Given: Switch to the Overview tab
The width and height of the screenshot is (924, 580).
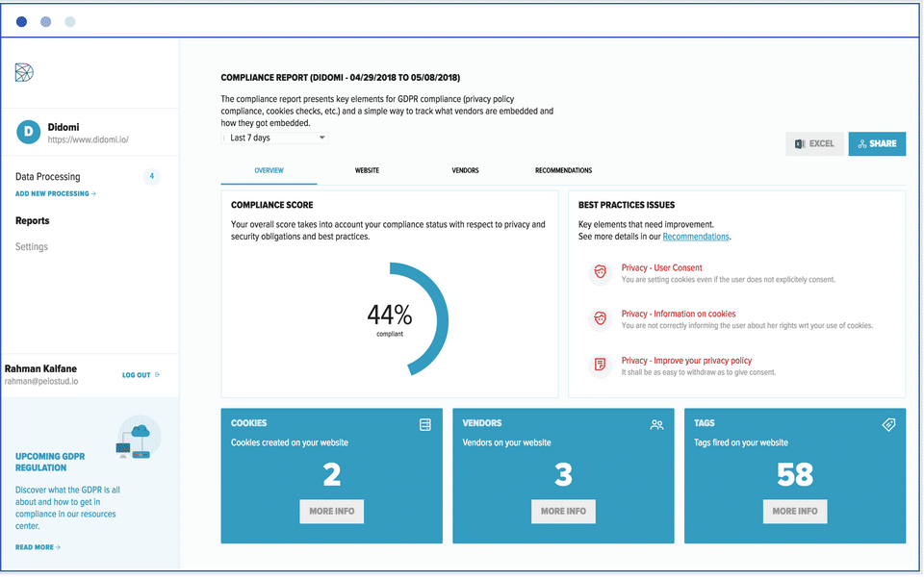Looking at the screenshot, I should [269, 170].
